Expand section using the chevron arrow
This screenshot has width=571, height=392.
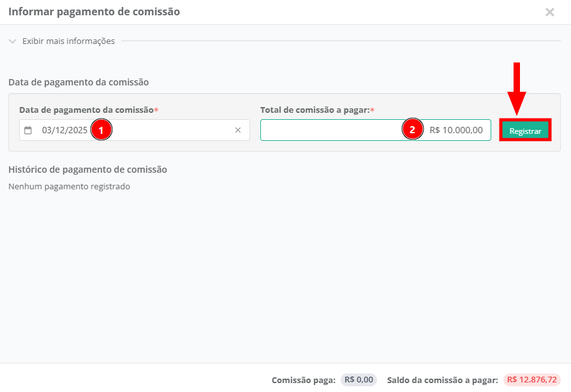pyautogui.click(x=13, y=41)
